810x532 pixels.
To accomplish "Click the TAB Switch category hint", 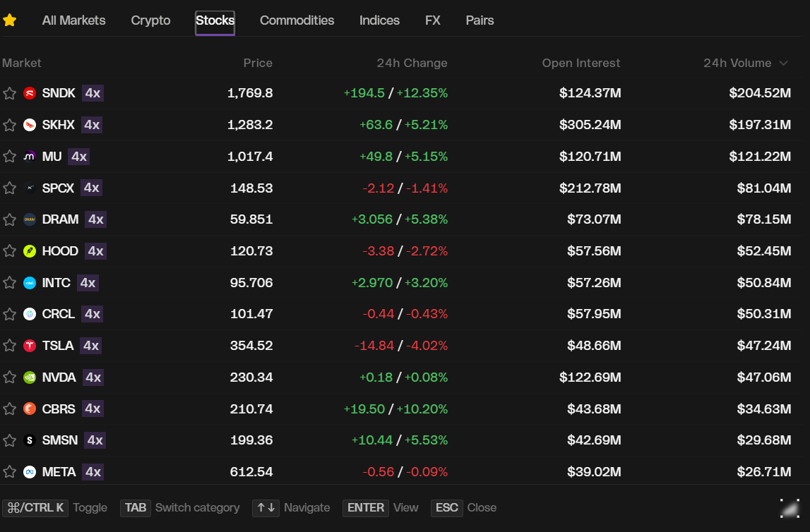I will pos(180,508).
